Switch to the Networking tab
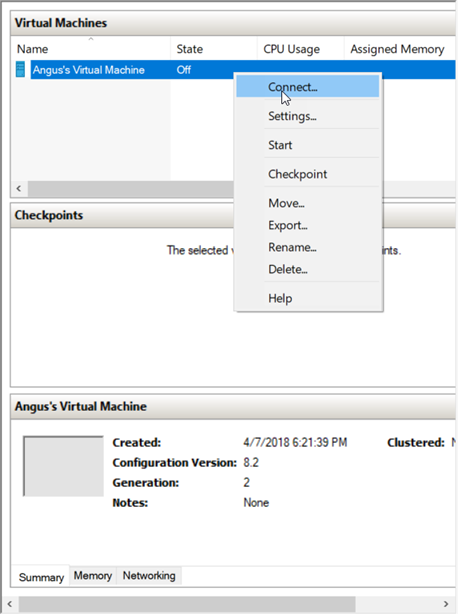This screenshot has height=614, width=458. (149, 576)
